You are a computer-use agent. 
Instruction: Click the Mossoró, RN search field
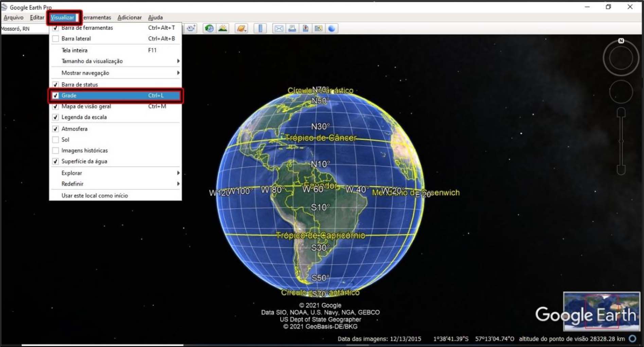(24, 29)
